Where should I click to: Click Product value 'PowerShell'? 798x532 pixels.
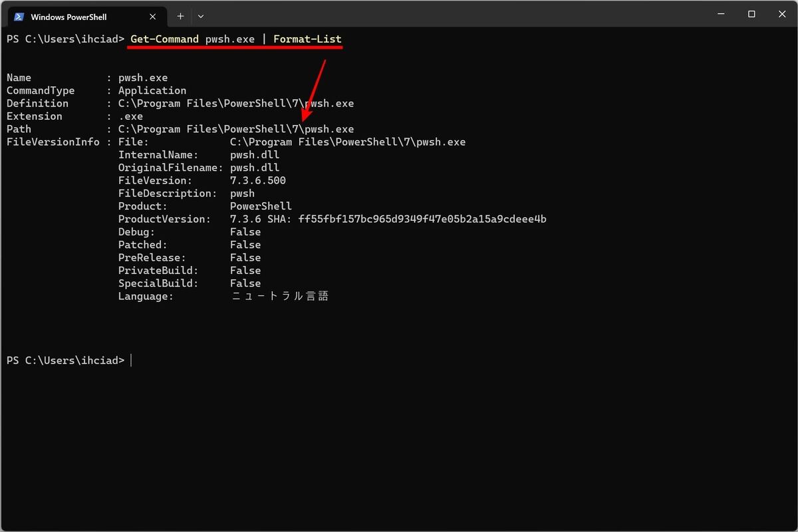(x=261, y=206)
